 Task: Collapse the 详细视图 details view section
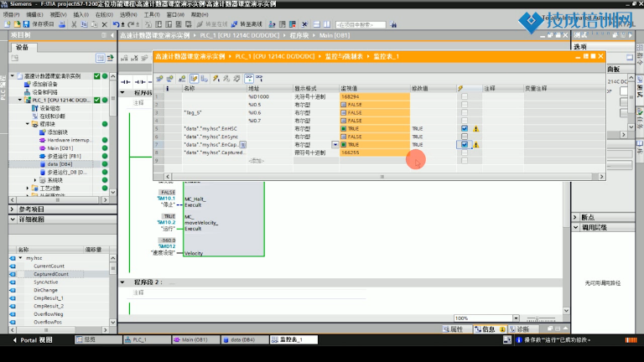12,220
